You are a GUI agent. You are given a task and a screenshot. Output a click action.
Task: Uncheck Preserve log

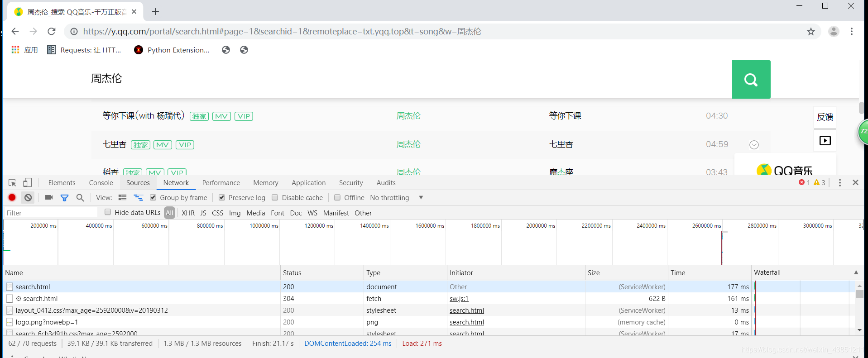click(222, 198)
